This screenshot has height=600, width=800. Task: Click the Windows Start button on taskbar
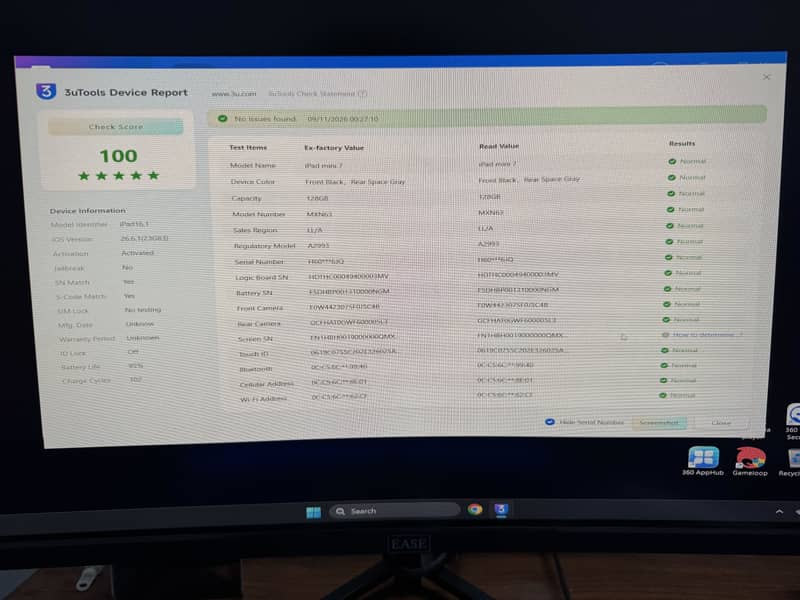tap(313, 512)
